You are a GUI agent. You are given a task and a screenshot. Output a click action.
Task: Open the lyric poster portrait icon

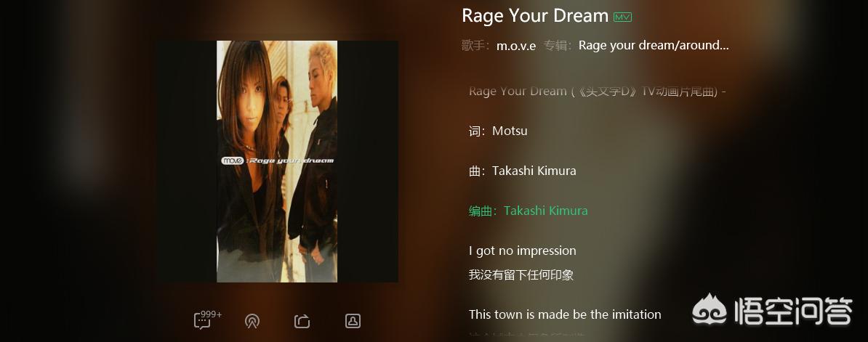(353, 320)
